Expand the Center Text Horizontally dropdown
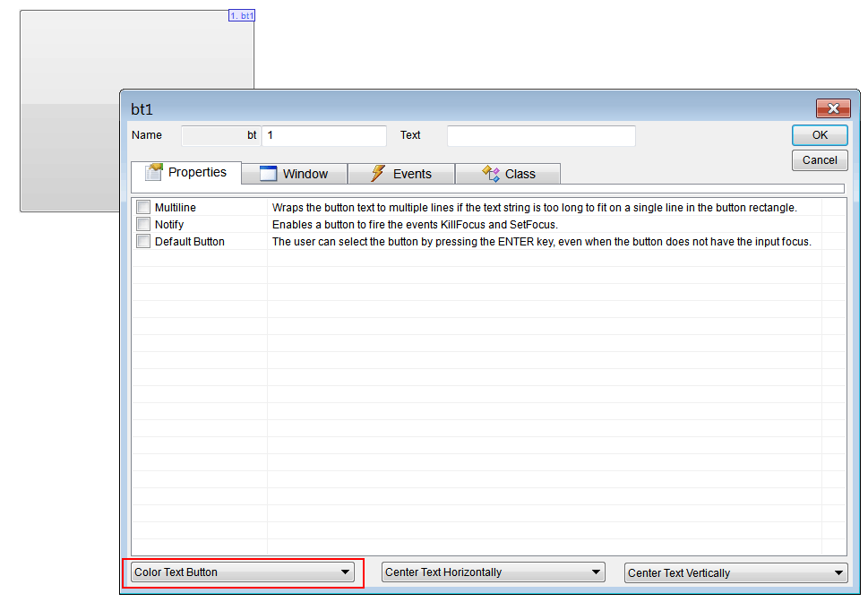Screen dimensions: 868x602 (x=494, y=572)
